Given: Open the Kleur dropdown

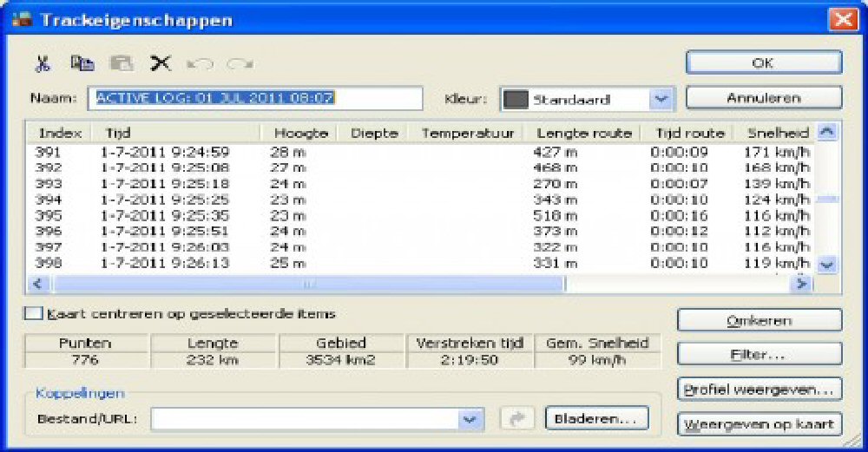Looking at the screenshot, I should click(x=661, y=99).
